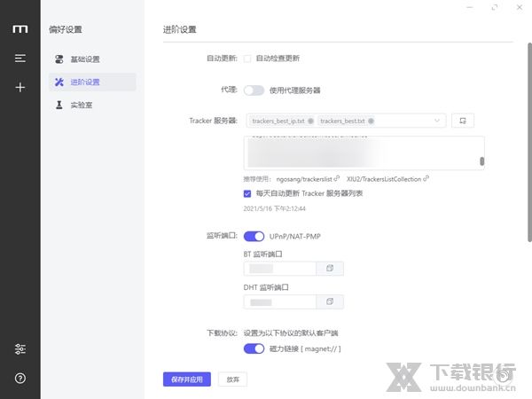Maximize the Motrix window

[x=495, y=7]
